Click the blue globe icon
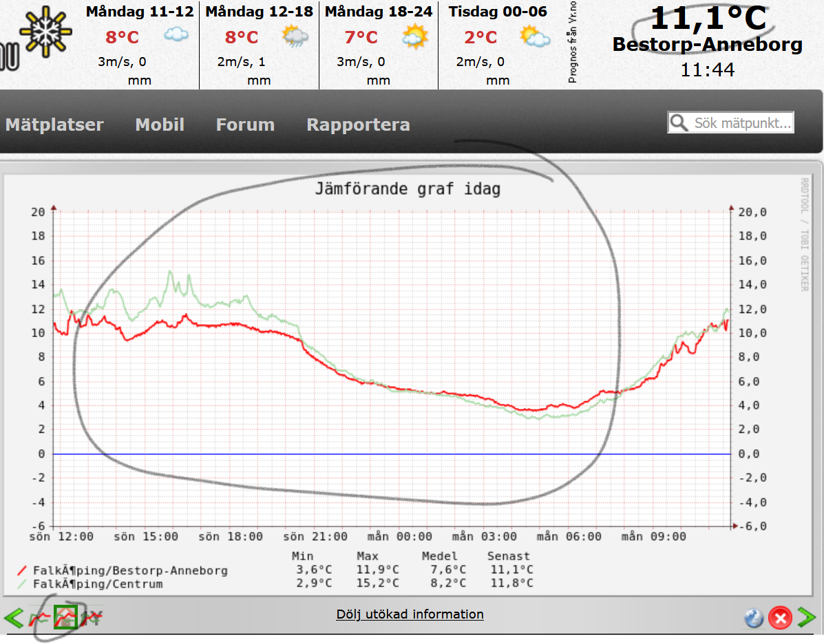Image resolution: width=824 pixels, height=644 pixels. tap(754, 619)
